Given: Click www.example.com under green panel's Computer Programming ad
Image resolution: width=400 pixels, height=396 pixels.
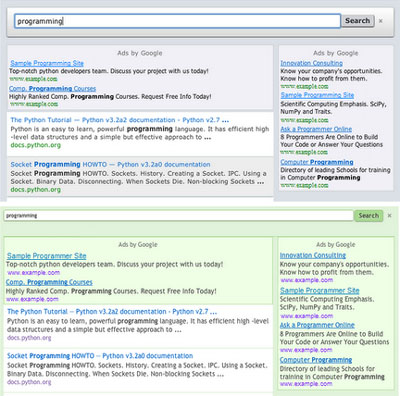Looking at the screenshot, I should coord(306,384).
